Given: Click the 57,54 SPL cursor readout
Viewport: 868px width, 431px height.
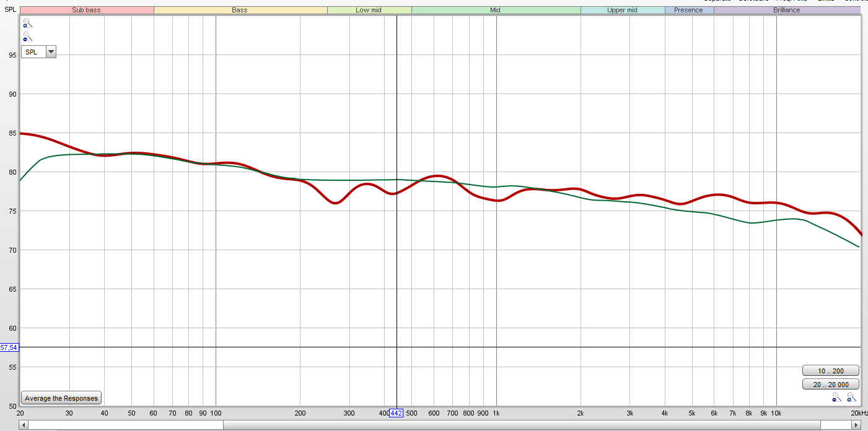Looking at the screenshot, I should coord(9,347).
